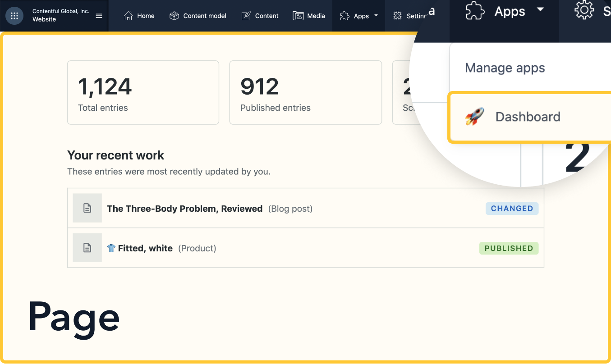Click the enlarged Apps puzzle piece icon
Image resolution: width=611 pixels, height=364 pixels.
475,11
